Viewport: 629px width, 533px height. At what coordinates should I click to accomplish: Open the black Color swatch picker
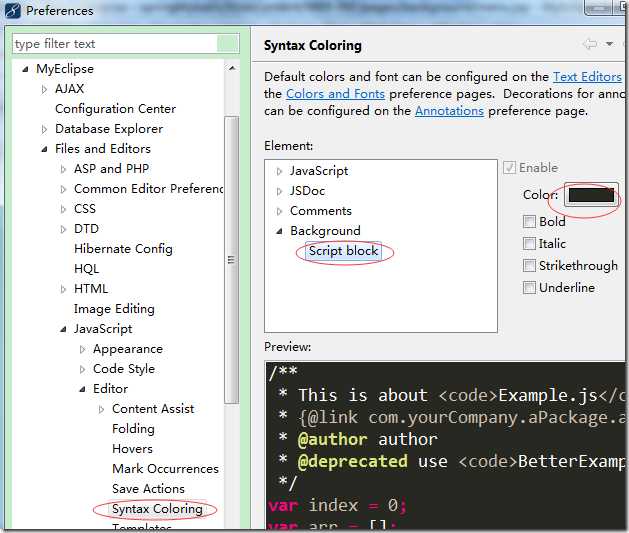(x=591, y=195)
